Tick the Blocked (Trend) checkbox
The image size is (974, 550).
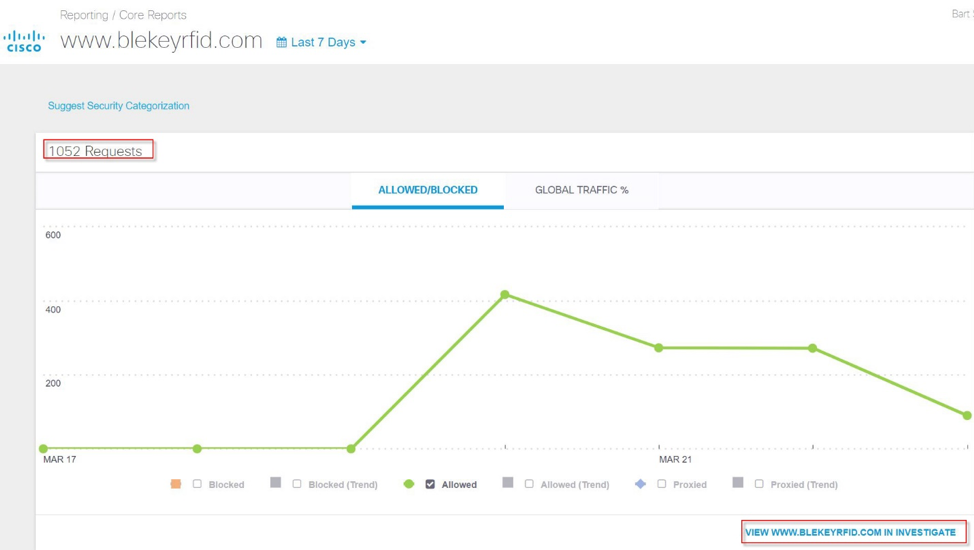tap(297, 484)
